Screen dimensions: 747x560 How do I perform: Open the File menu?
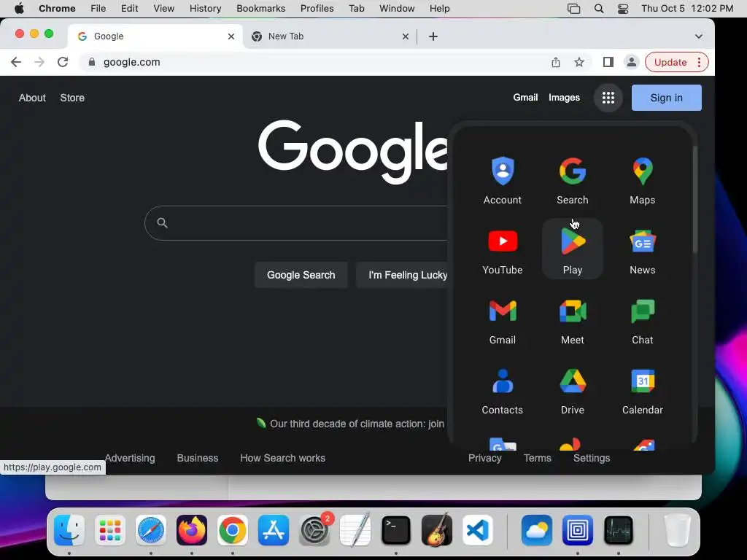pyautogui.click(x=98, y=9)
